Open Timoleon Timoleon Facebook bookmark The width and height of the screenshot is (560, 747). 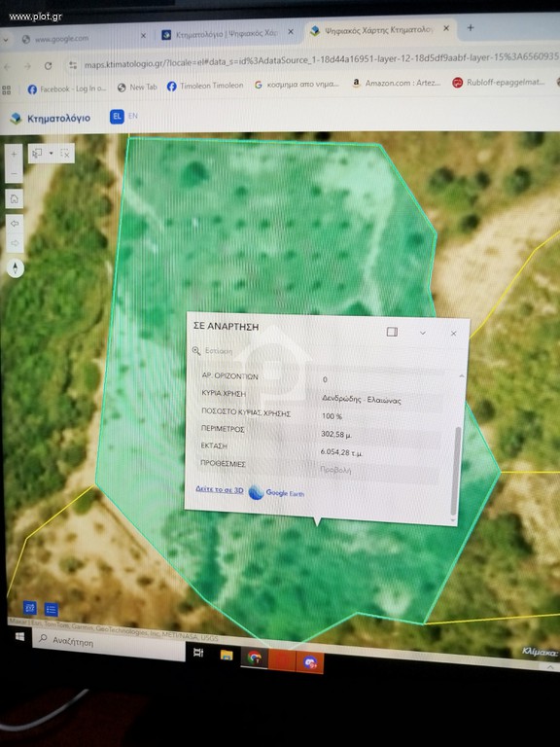(x=205, y=86)
